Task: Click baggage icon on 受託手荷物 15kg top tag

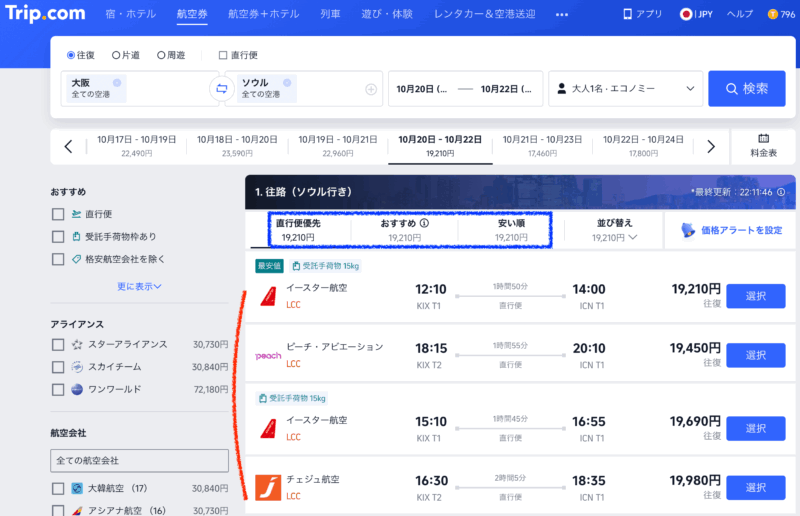Action: 296,266
